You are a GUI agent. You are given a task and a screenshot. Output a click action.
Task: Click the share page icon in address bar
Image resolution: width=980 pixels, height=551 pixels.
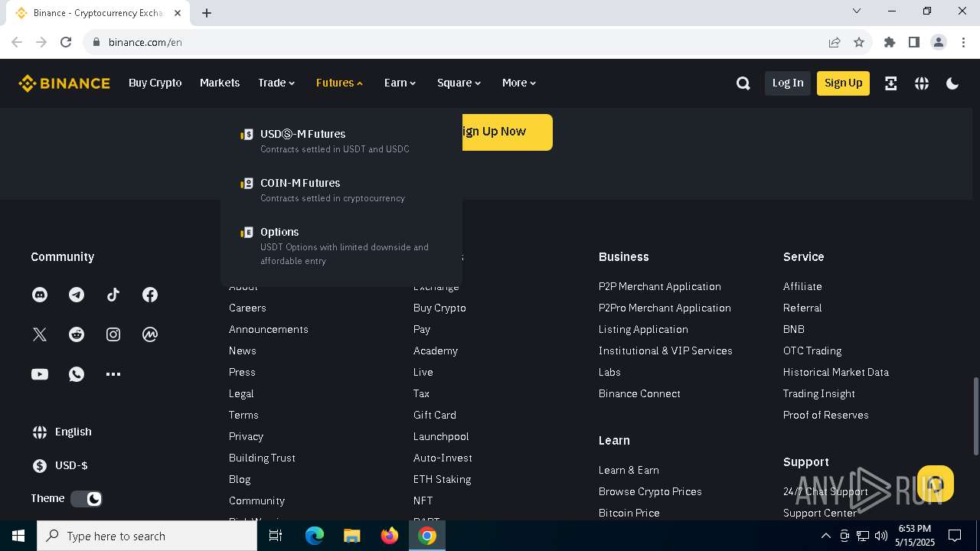pos(835,42)
